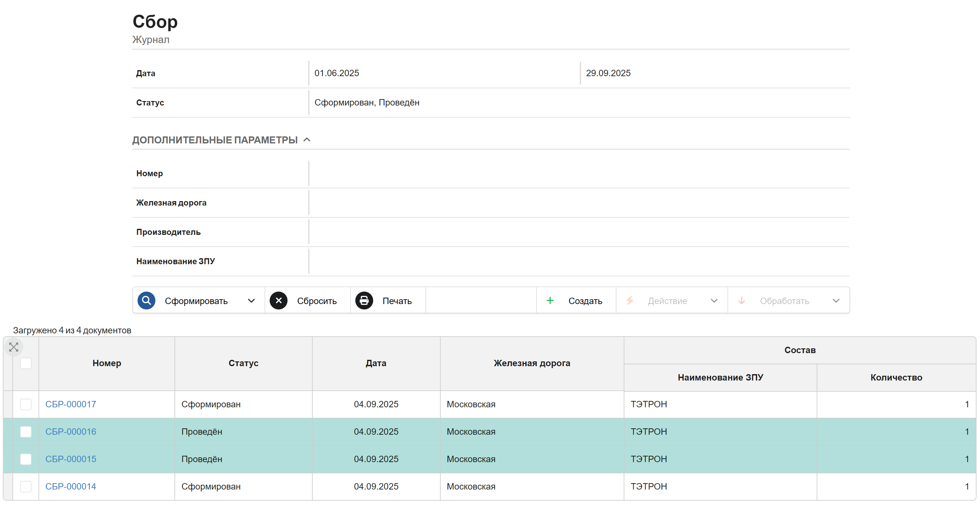
Task: Collapse the Дополнительные параметры section
Action: tap(307, 140)
